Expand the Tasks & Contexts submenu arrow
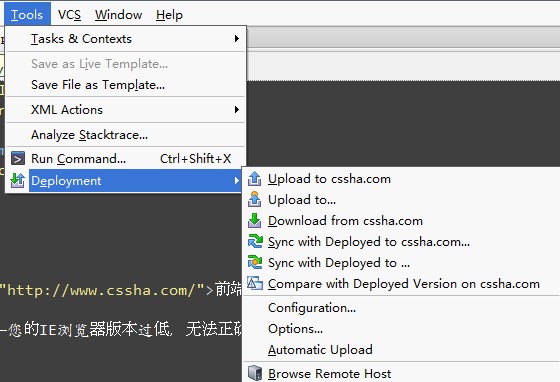The width and height of the screenshot is (560, 382). pos(236,39)
